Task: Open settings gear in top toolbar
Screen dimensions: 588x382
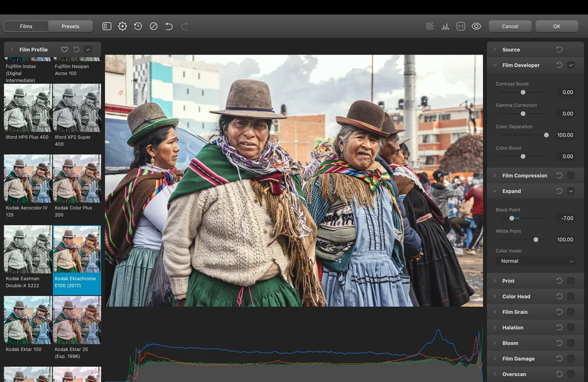Action: point(122,26)
